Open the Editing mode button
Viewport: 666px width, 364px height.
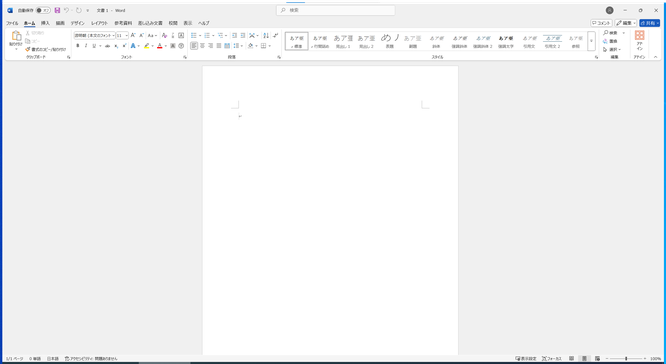coord(626,23)
